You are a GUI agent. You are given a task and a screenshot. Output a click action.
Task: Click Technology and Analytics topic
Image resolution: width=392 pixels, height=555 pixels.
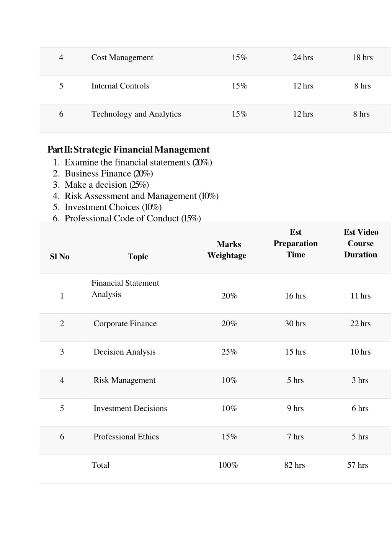tap(136, 114)
